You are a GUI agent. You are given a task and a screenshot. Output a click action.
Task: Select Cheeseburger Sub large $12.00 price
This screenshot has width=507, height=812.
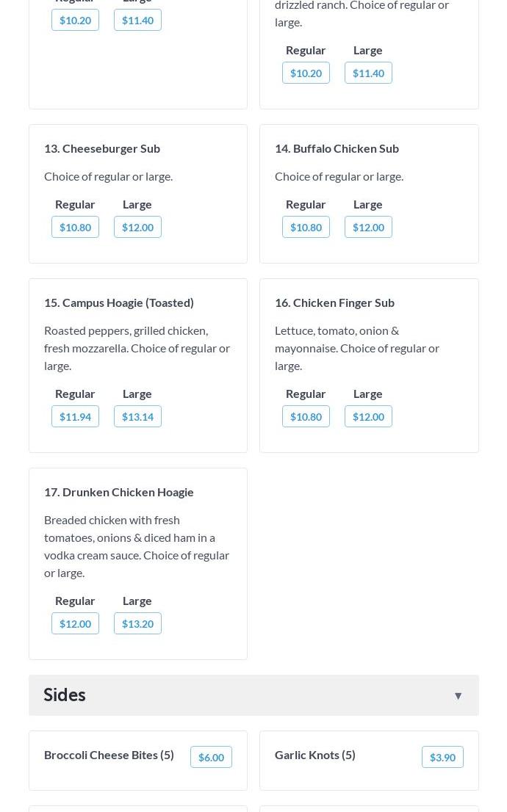tap(137, 227)
